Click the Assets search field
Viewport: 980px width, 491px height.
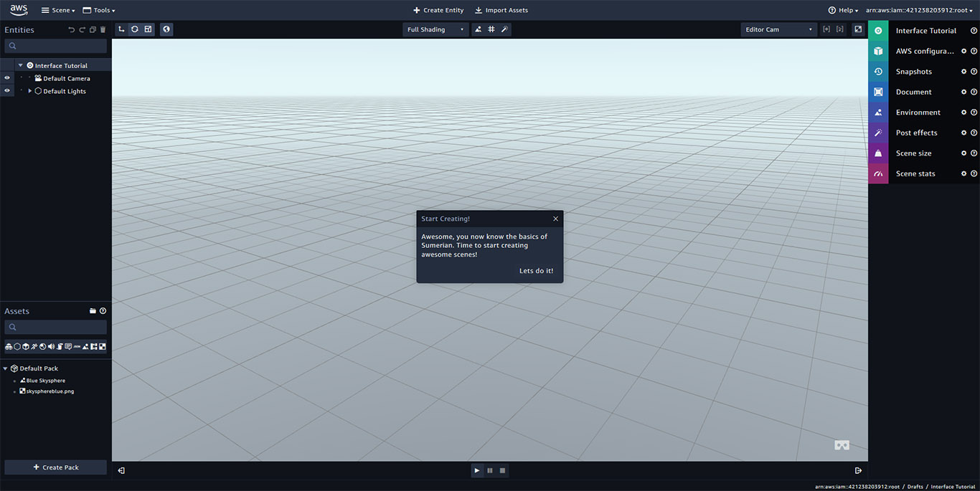click(x=55, y=327)
